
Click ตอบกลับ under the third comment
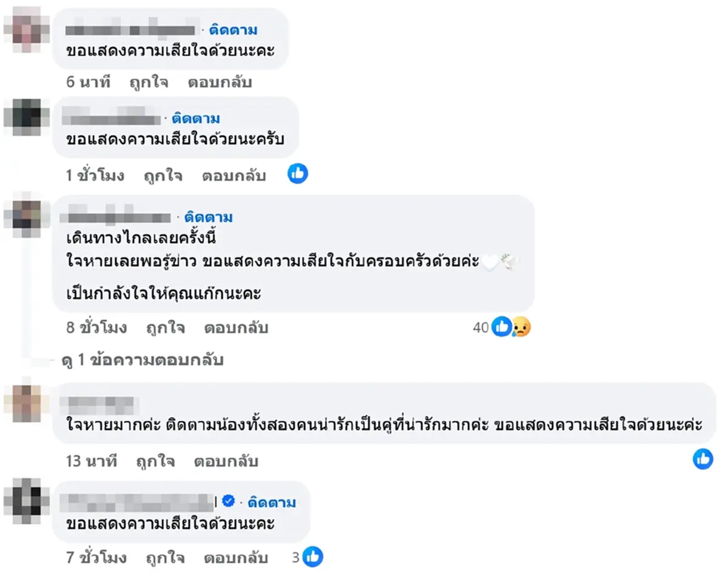point(237,327)
